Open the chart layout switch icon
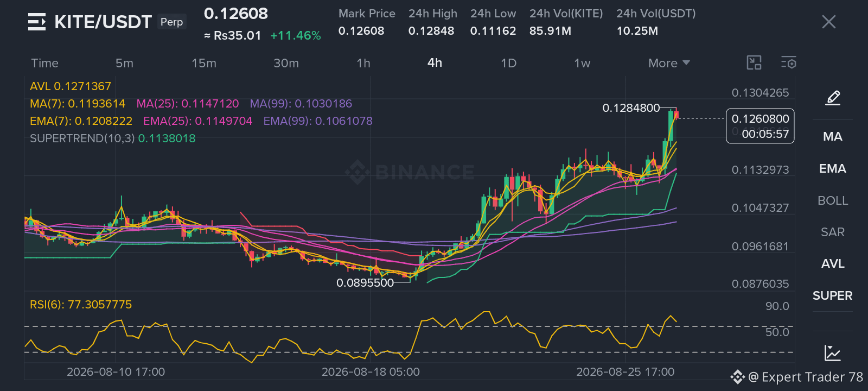 coord(754,63)
